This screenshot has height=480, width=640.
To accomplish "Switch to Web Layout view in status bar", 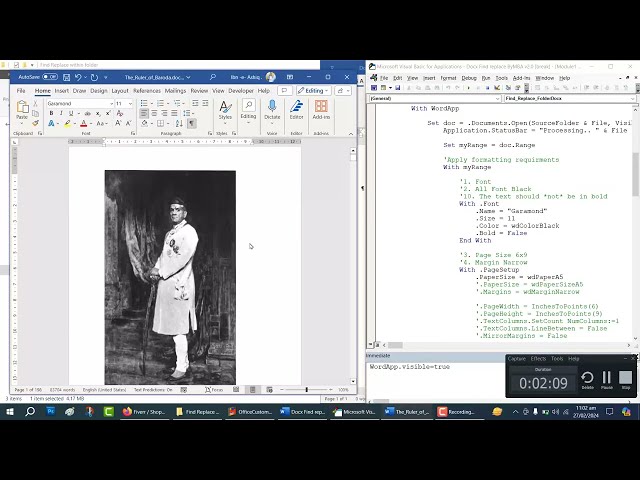I will tap(269, 390).
